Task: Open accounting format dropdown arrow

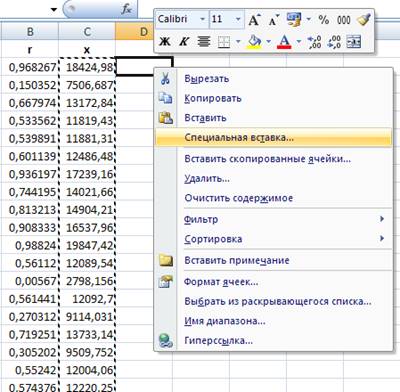Action: point(308,19)
